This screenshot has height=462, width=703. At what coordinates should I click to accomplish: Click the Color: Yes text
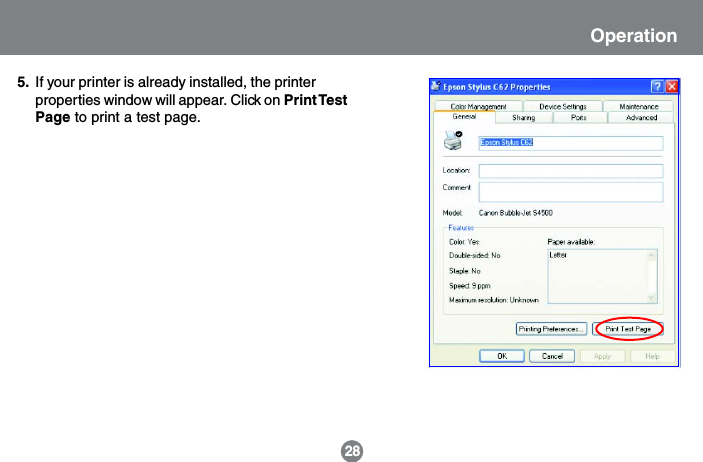tap(464, 242)
